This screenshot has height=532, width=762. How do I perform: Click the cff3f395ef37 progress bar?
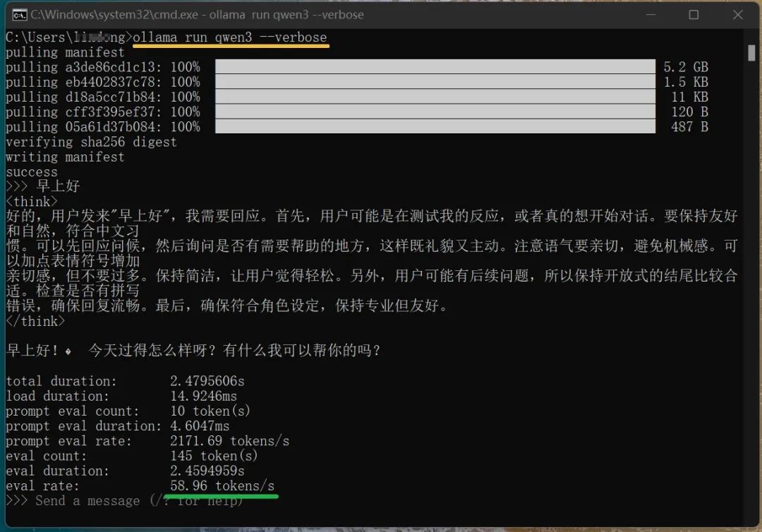tap(435, 111)
